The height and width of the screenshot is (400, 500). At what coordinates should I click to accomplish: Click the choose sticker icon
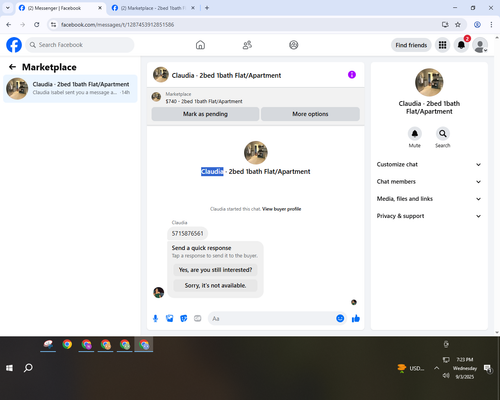click(x=184, y=318)
